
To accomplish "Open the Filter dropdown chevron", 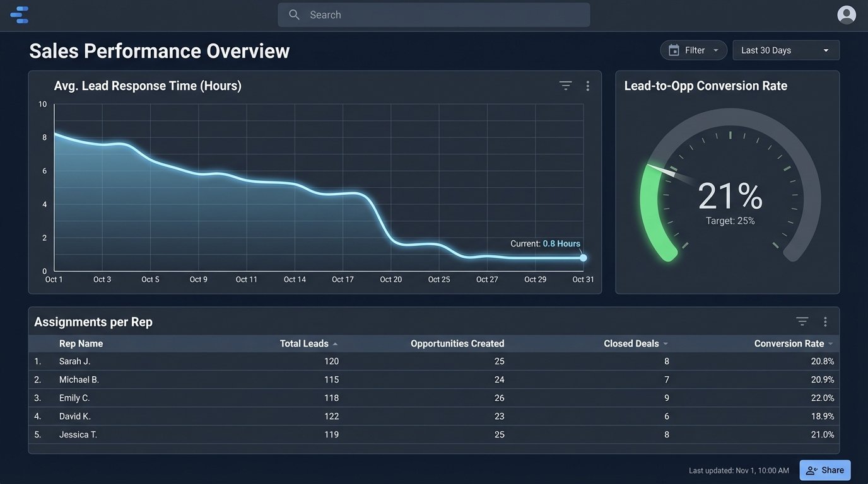I will (x=715, y=50).
